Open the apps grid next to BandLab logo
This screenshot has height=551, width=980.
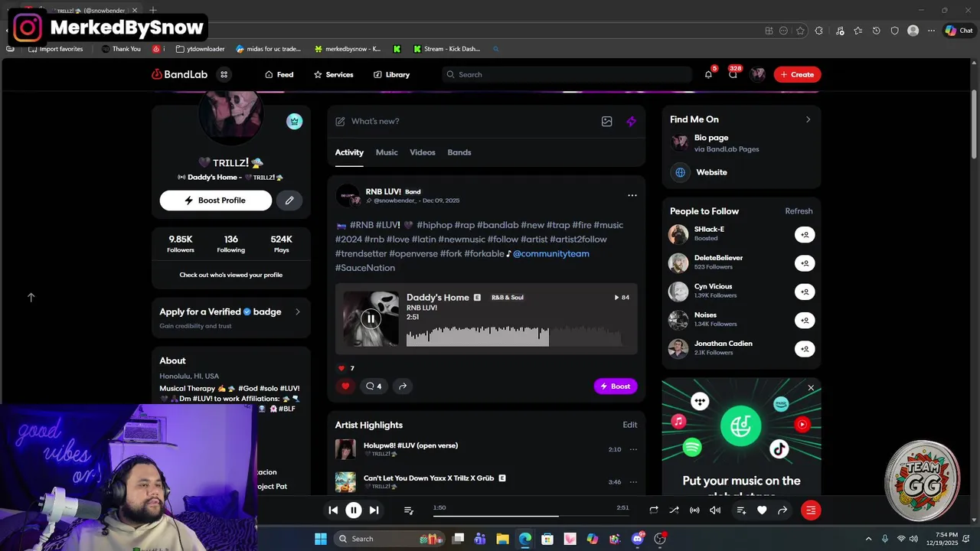click(x=224, y=74)
